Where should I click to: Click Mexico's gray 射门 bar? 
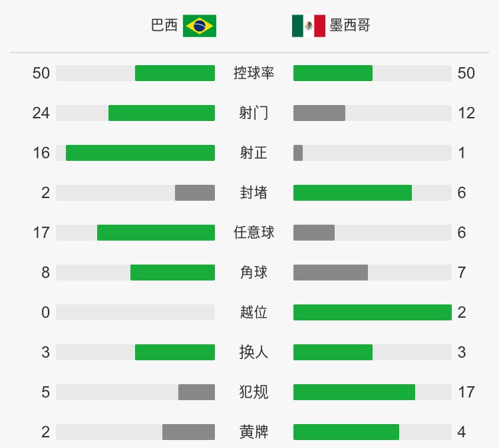[319, 113]
